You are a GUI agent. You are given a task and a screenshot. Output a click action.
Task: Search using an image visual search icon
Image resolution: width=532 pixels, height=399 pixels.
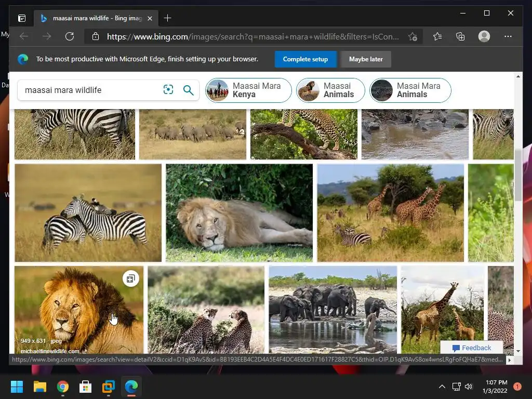pyautogui.click(x=168, y=89)
